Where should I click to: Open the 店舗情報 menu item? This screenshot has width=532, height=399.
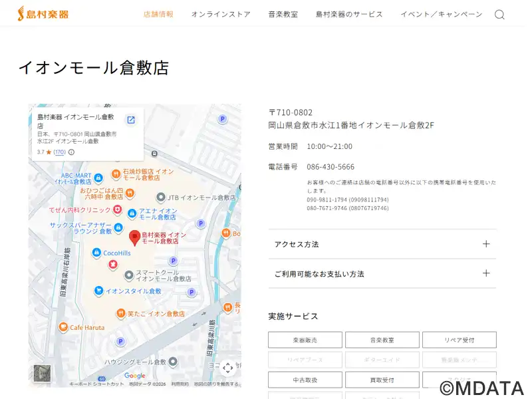pyautogui.click(x=158, y=15)
